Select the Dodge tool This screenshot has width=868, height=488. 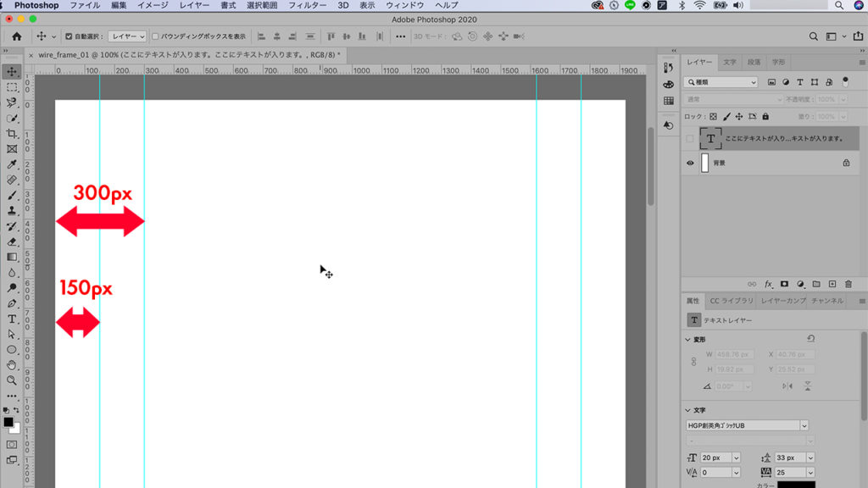pos(12,288)
